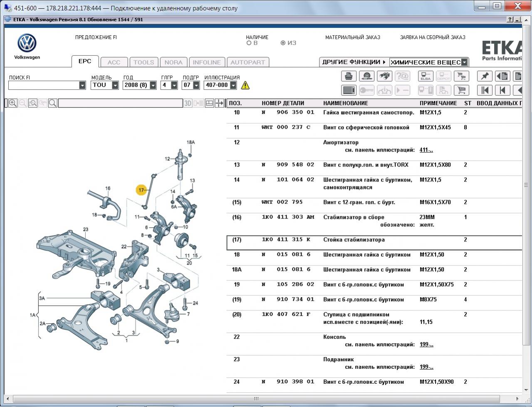This screenshot has height=407, width=532.
Task: Open the ГЛГР dropdown showing 4
Action: 174,85
